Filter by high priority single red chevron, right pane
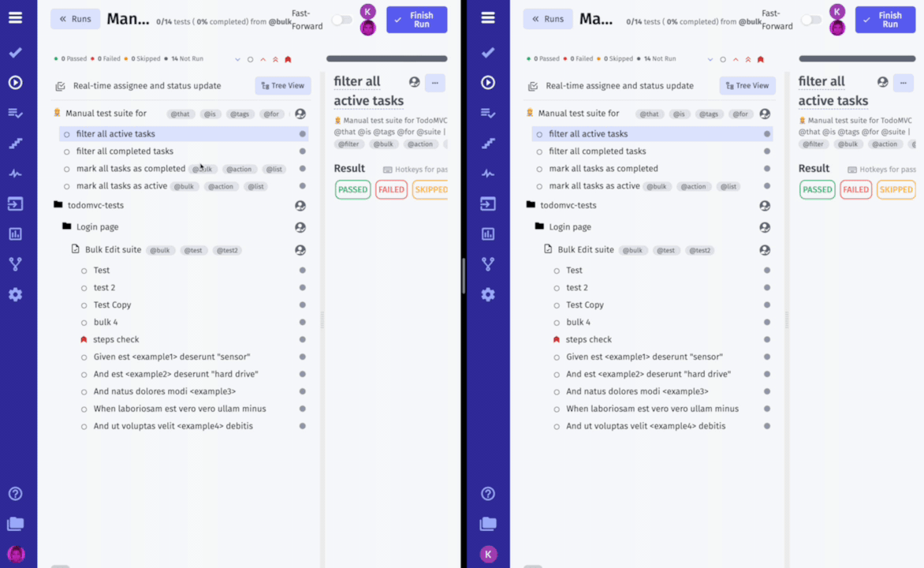 (736, 60)
